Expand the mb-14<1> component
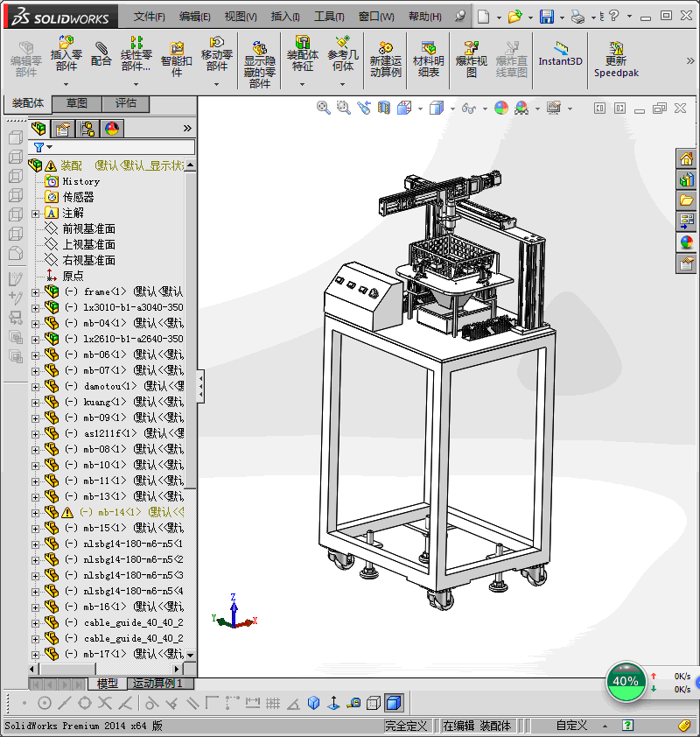The width and height of the screenshot is (700, 737). point(35,513)
